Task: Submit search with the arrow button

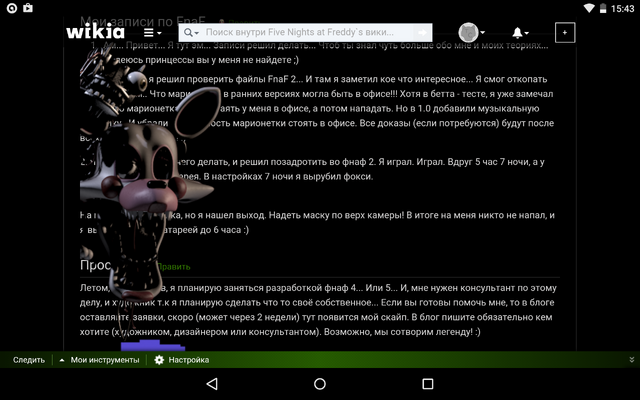Action: coord(422,32)
